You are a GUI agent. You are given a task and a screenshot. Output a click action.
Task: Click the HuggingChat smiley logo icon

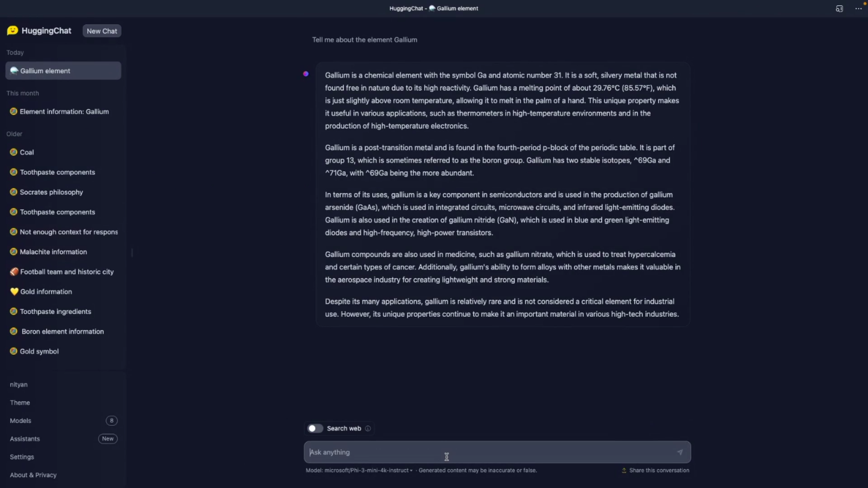[x=12, y=30]
